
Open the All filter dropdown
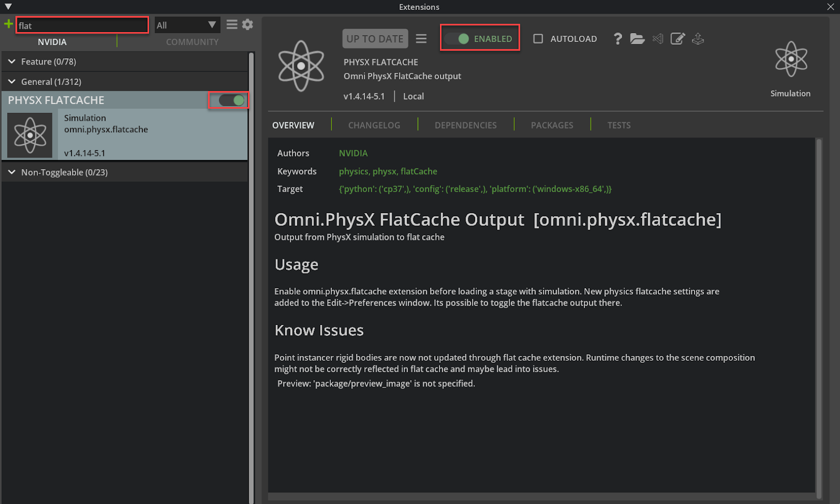click(x=187, y=25)
